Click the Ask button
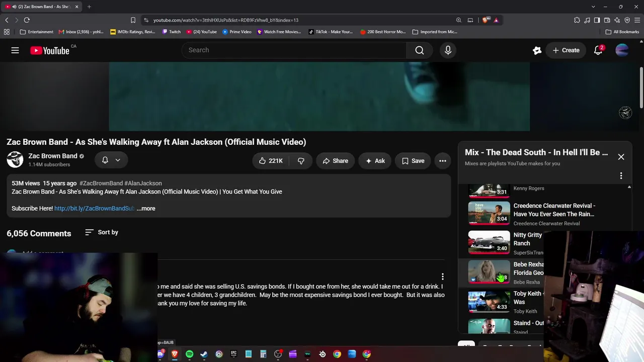This screenshot has height=362, width=644. [375, 161]
